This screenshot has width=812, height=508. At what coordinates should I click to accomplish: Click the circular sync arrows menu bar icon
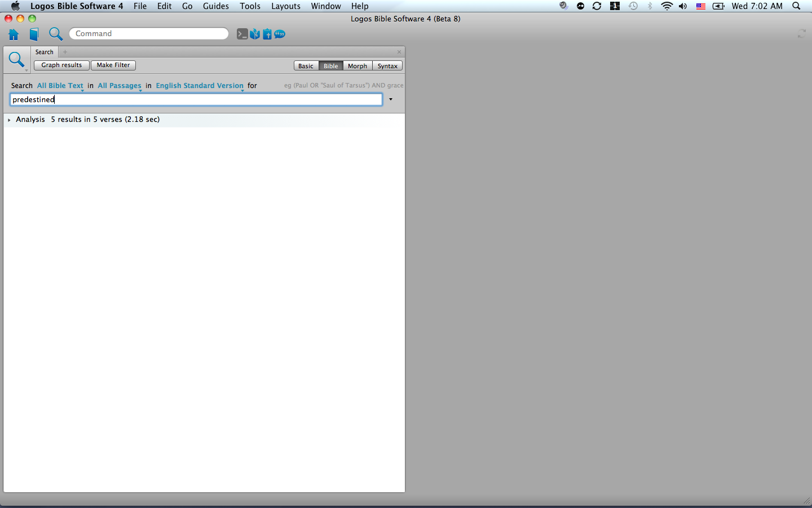[597, 6]
